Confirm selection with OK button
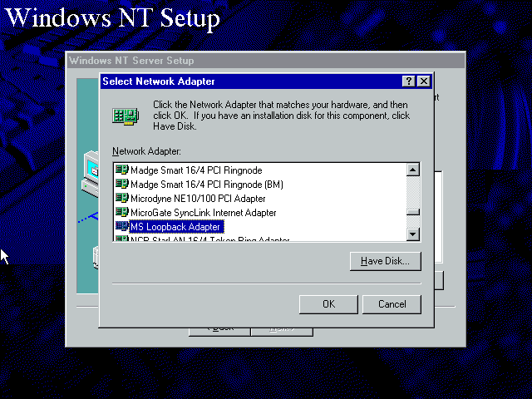This screenshot has height=399, width=532. [x=328, y=304]
